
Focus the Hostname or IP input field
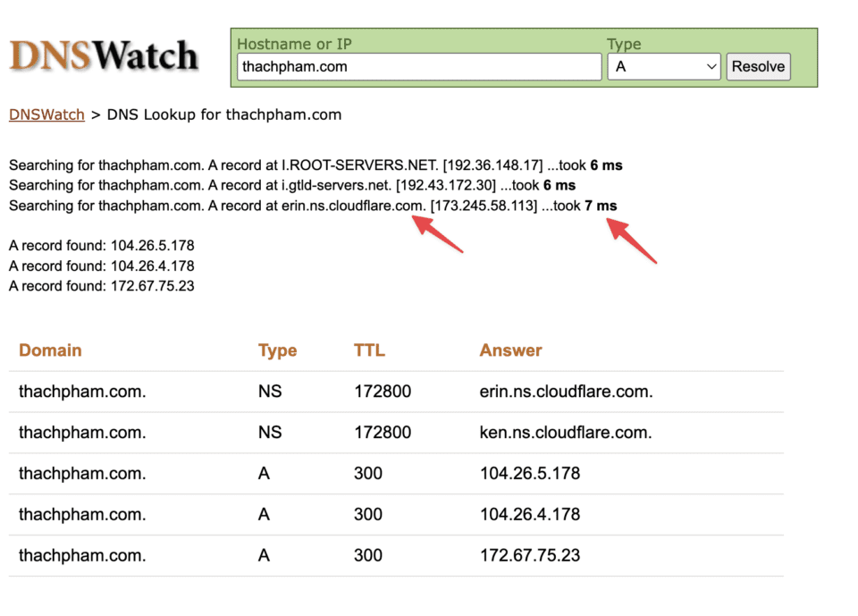(418, 67)
